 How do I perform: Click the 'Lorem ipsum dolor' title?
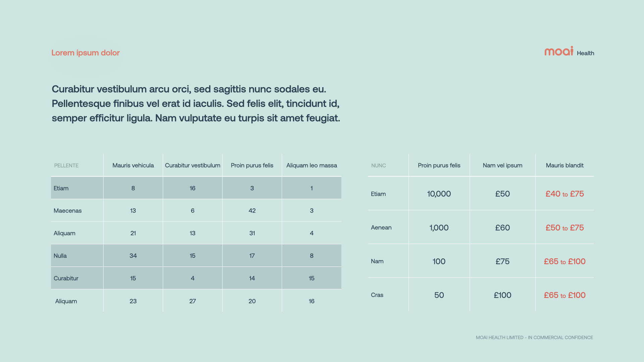click(86, 53)
